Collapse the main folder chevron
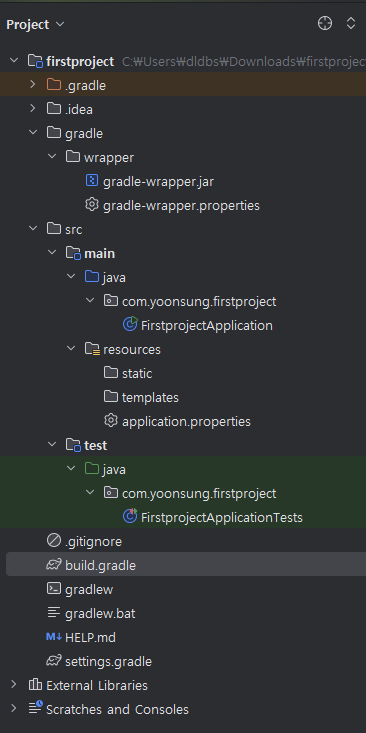This screenshot has height=733, width=366. click(51, 252)
